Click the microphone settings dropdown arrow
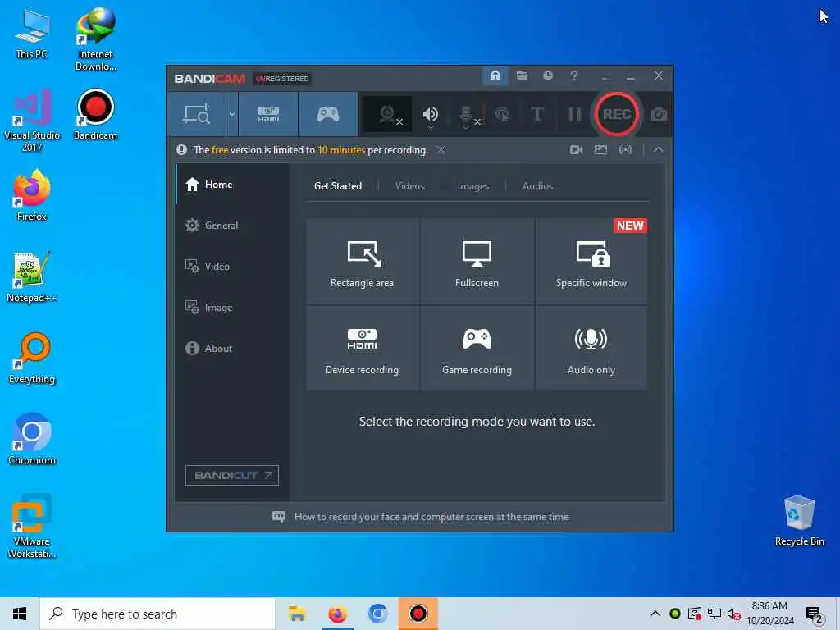 (466, 127)
